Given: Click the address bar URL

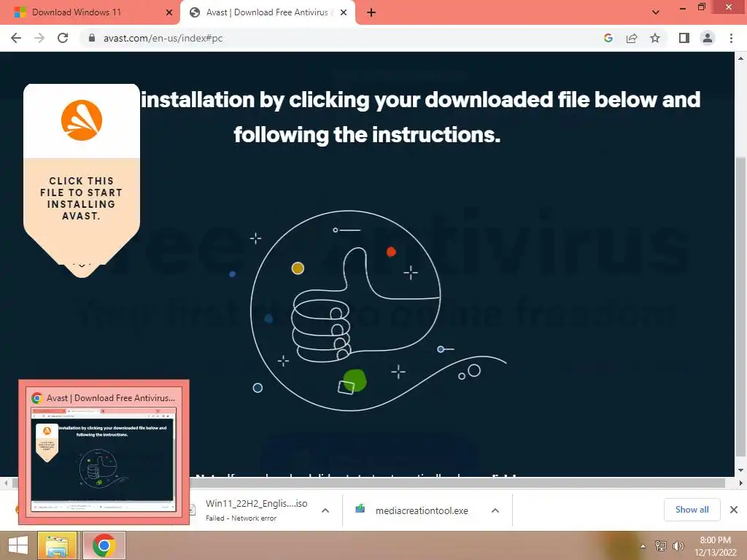Looking at the screenshot, I should point(163,38).
